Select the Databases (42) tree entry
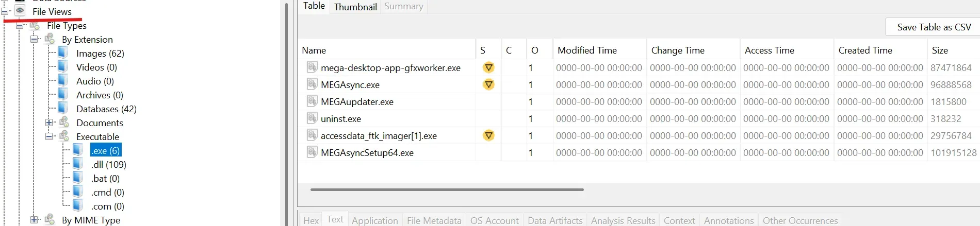This screenshot has height=226, width=980. (x=106, y=109)
